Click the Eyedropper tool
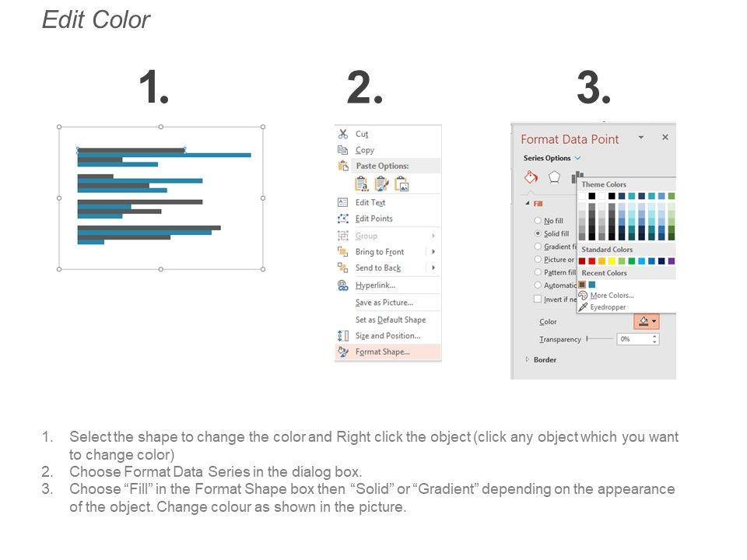 (x=606, y=307)
